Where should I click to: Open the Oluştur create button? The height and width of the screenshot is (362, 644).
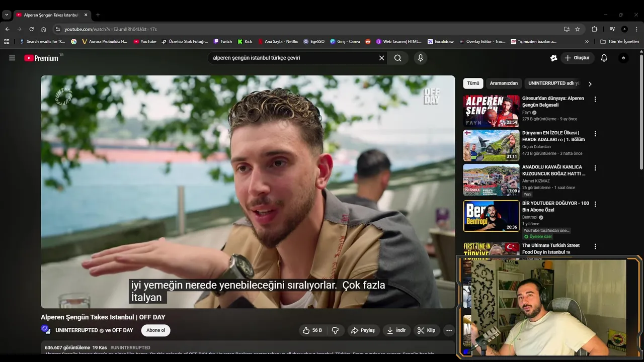coord(577,58)
